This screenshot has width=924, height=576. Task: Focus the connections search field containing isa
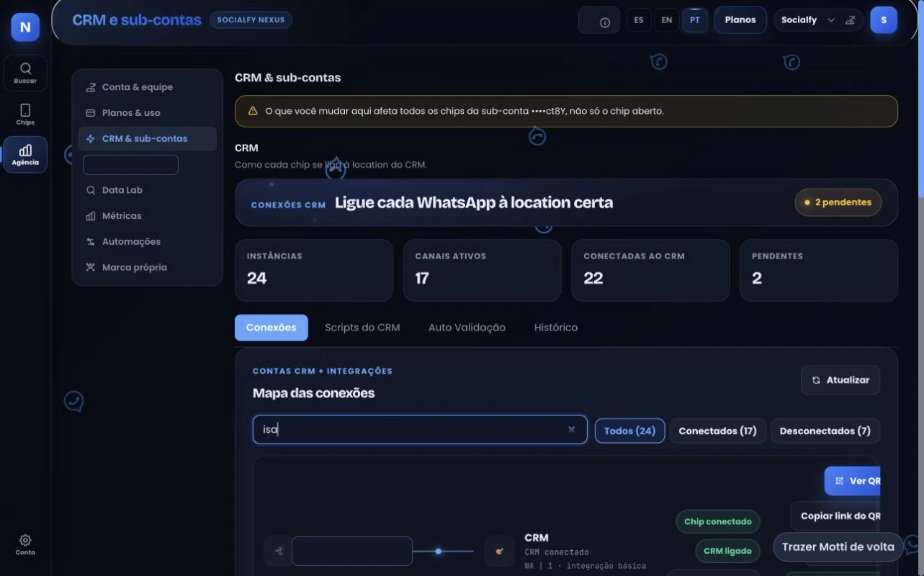pos(420,429)
